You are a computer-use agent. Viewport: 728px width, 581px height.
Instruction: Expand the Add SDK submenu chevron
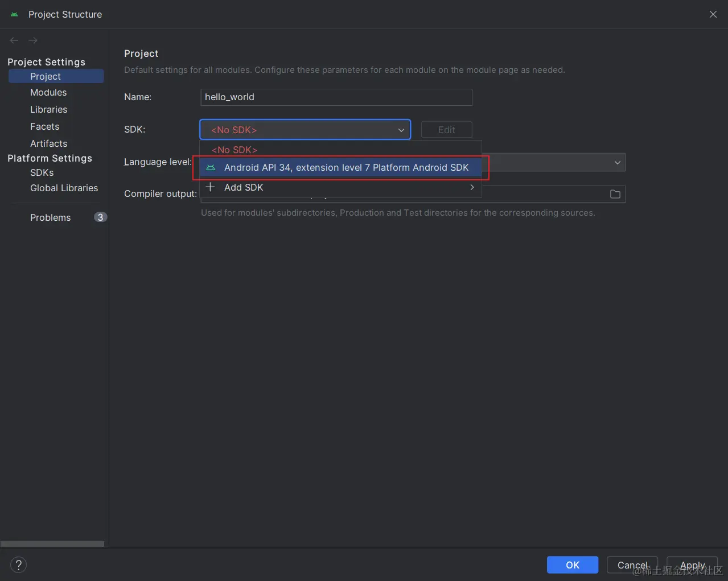click(472, 187)
